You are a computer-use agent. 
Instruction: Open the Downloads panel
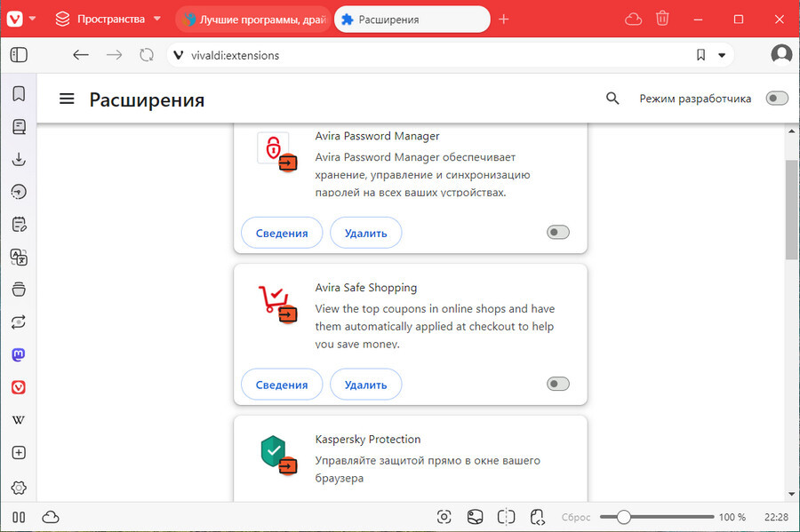pos(19,160)
